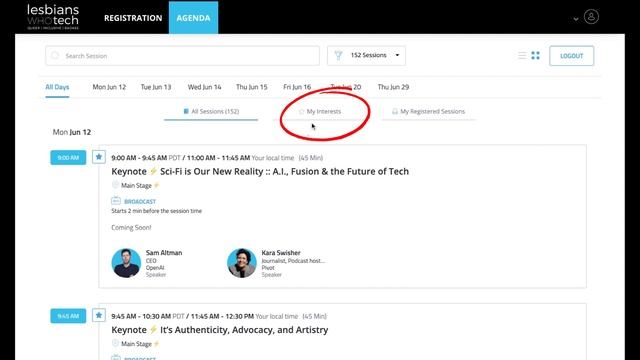The image size is (640, 360).
Task: Click the 9:45 AM time badge
Action: pos(68,316)
